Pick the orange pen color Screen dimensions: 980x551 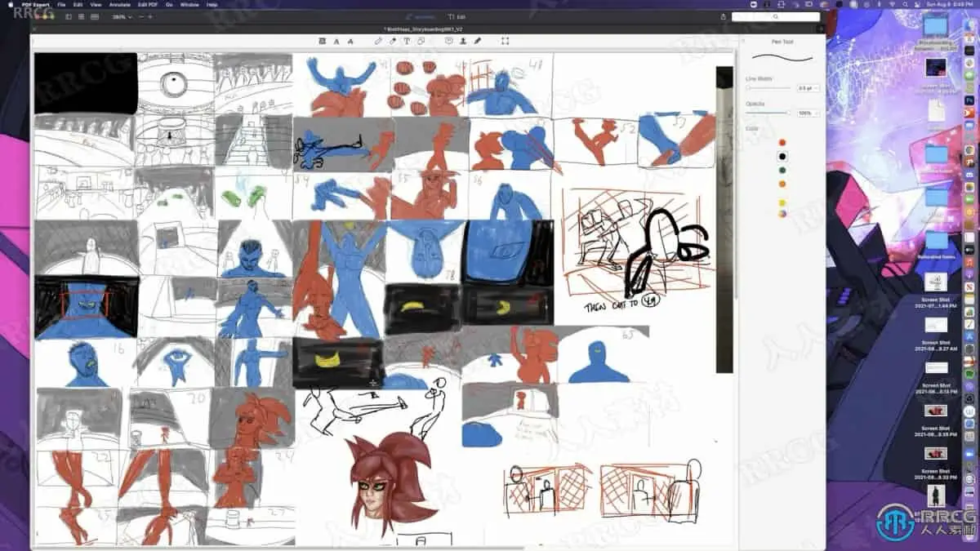click(782, 184)
